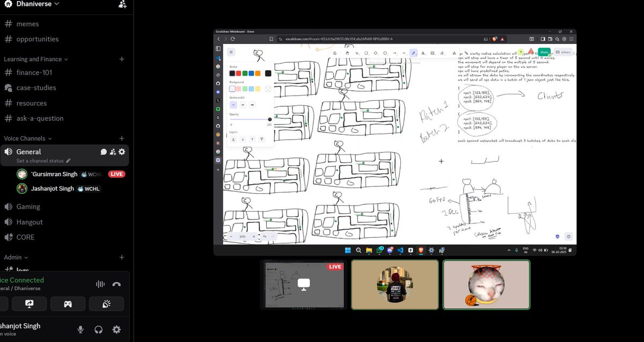Adjust the Excalidraw opacity slider
The width and height of the screenshot is (644, 342).
tap(250, 120)
